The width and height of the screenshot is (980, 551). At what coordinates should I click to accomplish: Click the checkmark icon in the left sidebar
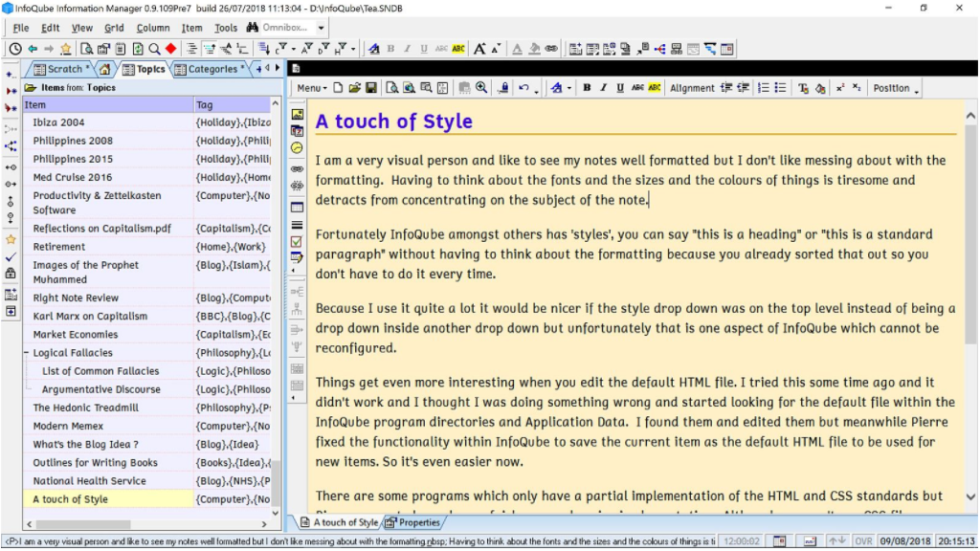(11, 256)
